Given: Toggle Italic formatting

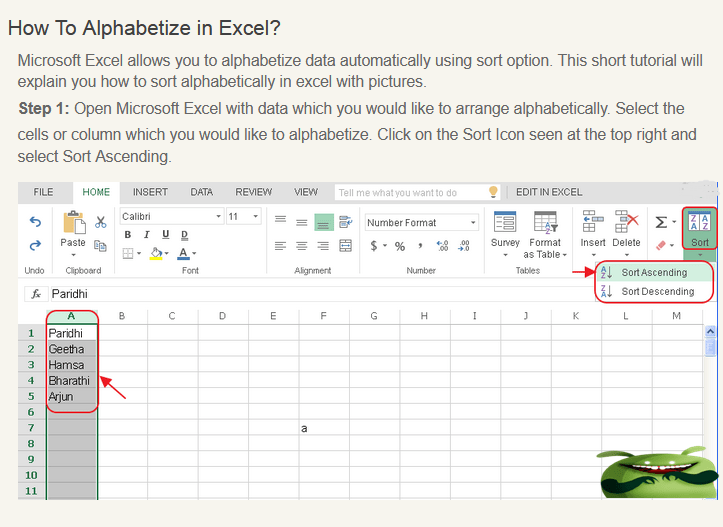Looking at the screenshot, I should click(146, 235).
